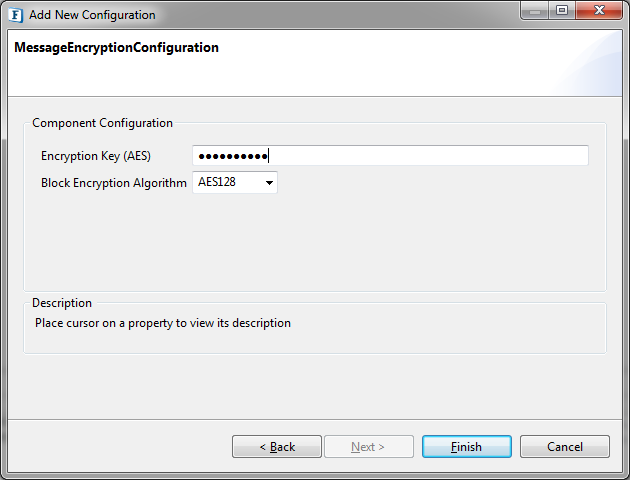Click the Encryption Key (AES) label

coord(96,156)
